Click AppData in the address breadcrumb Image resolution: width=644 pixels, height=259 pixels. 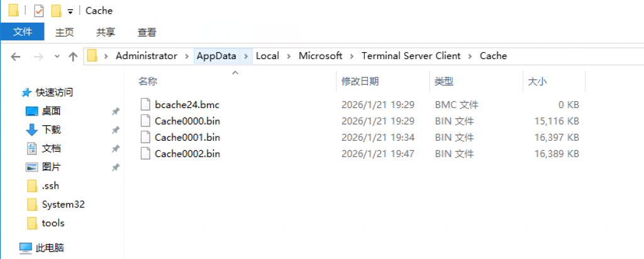(x=216, y=56)
